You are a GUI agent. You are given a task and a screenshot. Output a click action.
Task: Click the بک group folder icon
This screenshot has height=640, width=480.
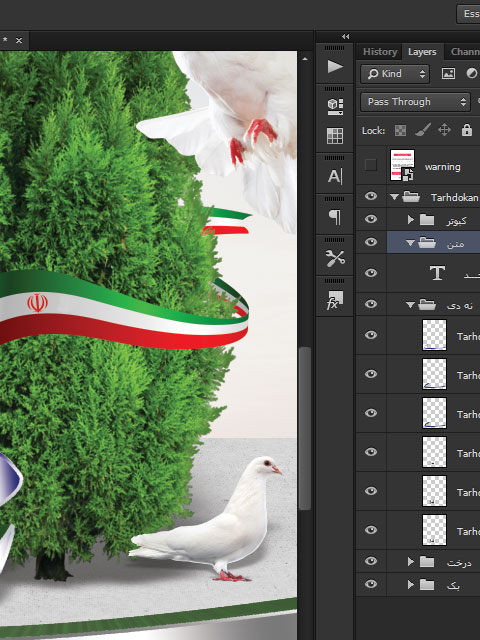pyautogui.click(x=427, y=585)
